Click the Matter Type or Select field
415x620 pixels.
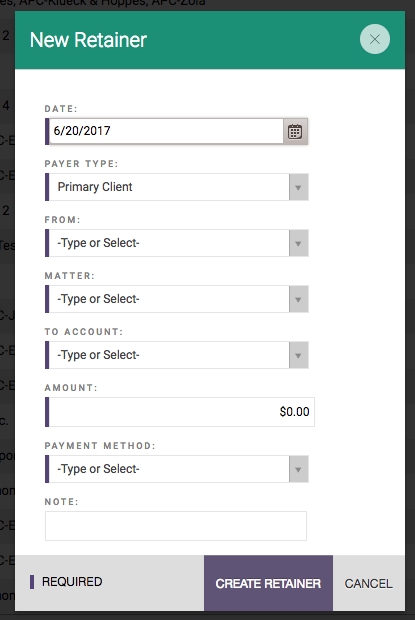click(169, 299)
